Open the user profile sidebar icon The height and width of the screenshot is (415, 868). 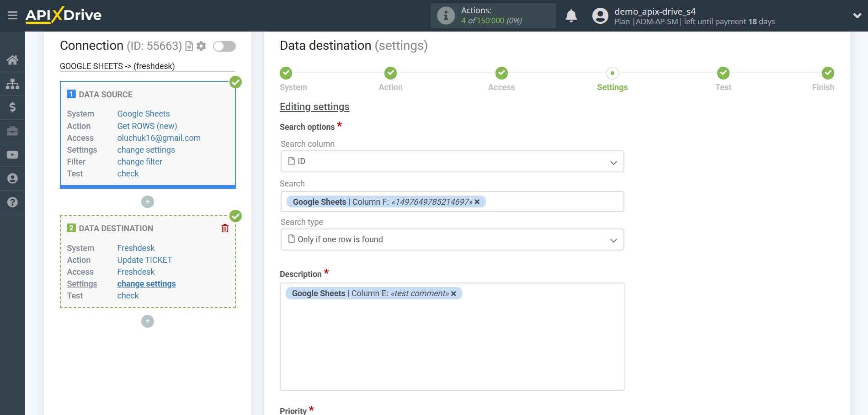click(12, 179)
